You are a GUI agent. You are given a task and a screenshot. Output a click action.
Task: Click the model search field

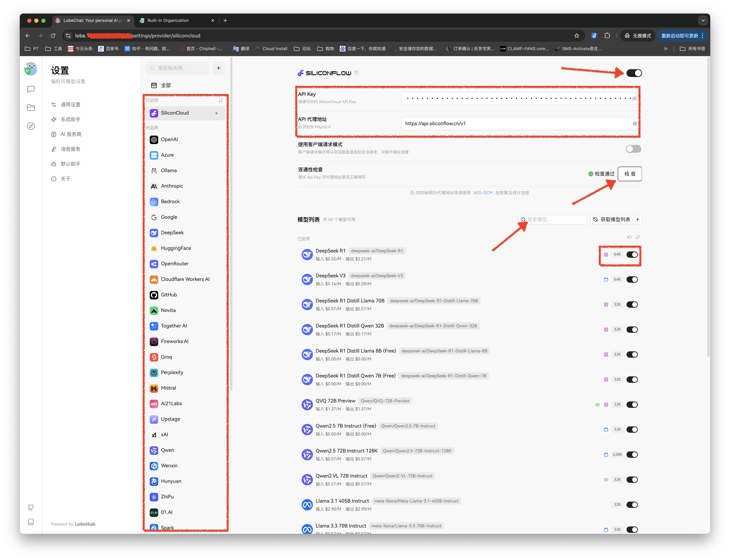click(x=552, y=219)
